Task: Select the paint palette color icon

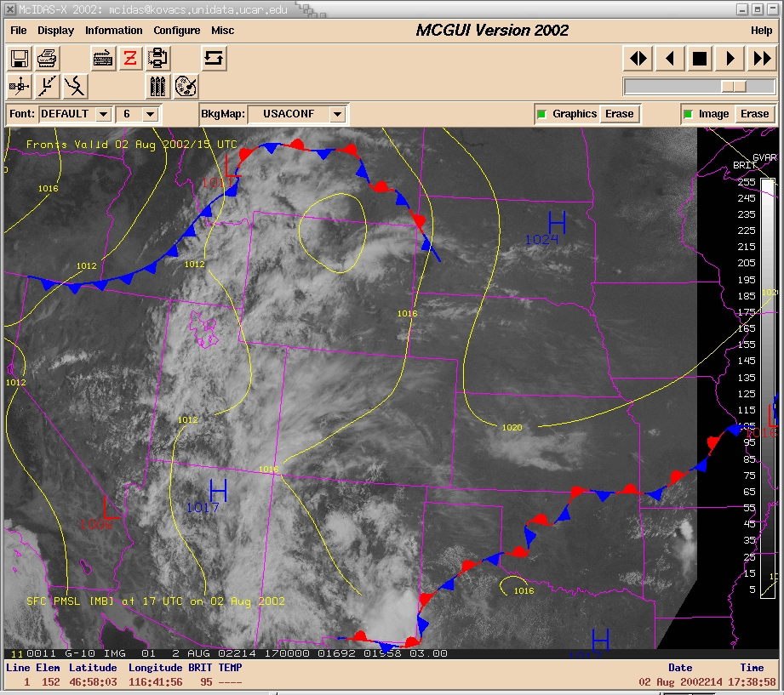Action: pos(186,86)
